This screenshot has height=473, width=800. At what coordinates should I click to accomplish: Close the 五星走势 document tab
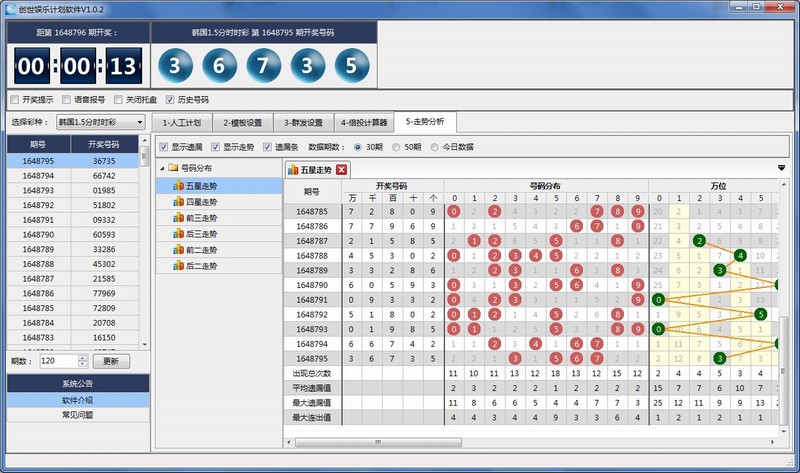pyautogui.click(x=341, y=169)
